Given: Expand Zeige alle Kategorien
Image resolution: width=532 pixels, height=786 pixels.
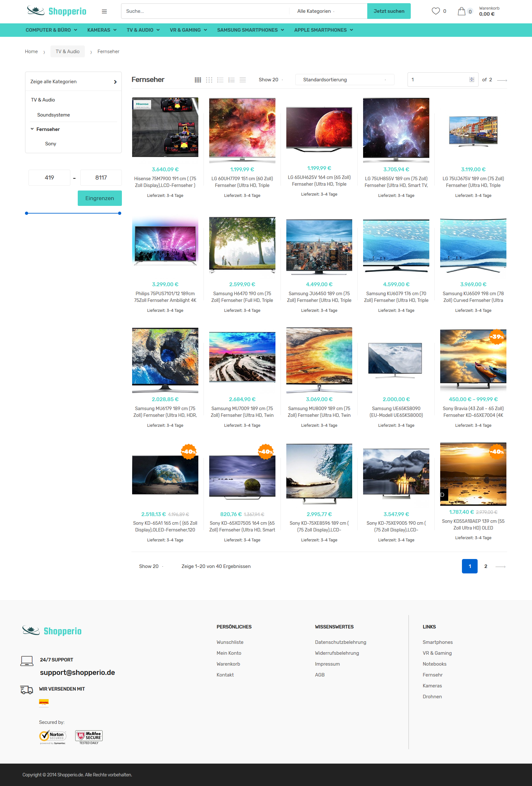Looking at the screenshot, I should tap(73, 82).
